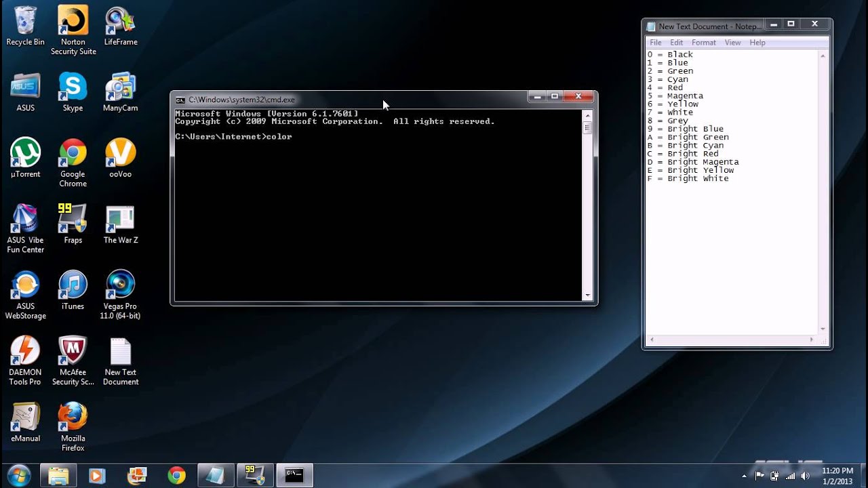Image resolution: width=868 pixels, height=488 pixels.
Task: Open the eManual desktop icon
Action: point(25,422)
